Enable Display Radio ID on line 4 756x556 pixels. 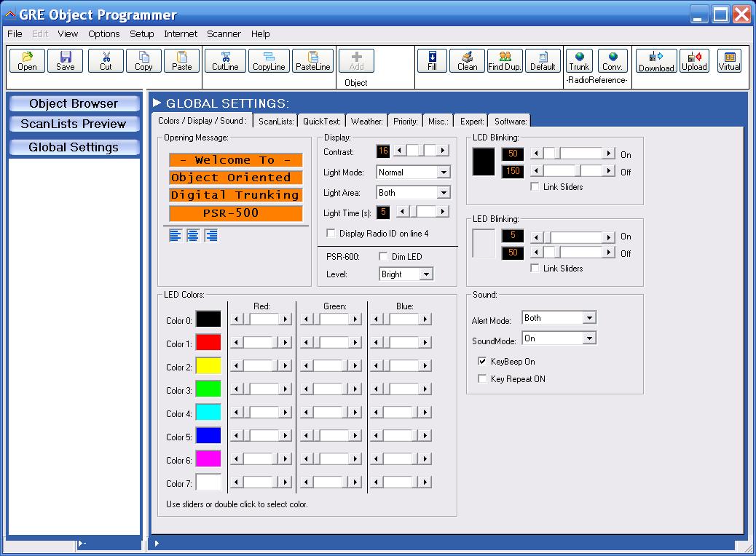pyautogui.click(x=331, y=233)
